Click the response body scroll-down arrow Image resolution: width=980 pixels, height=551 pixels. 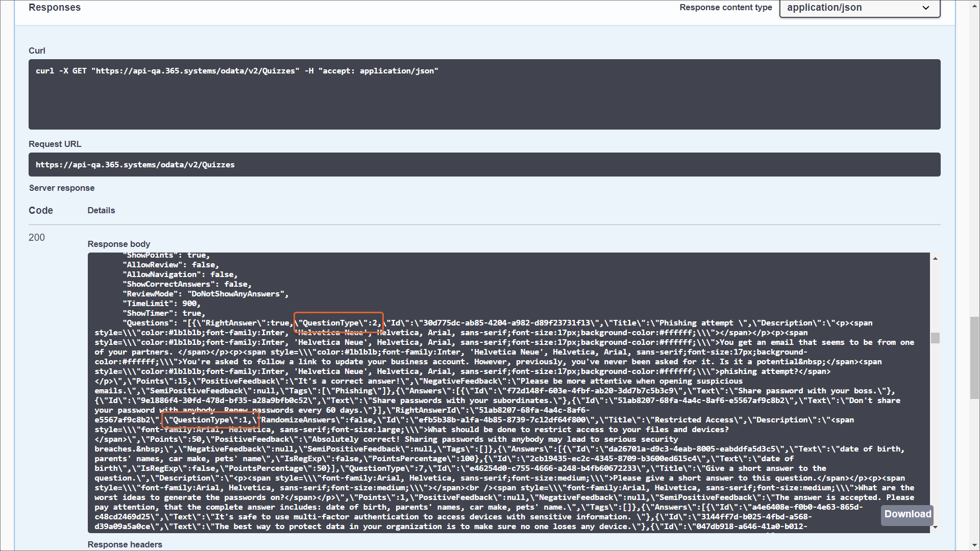[935, 528]
